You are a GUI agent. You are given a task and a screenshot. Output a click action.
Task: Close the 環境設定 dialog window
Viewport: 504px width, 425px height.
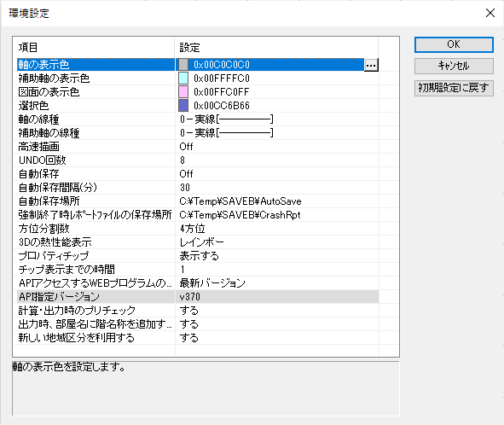tap(490, 13)
